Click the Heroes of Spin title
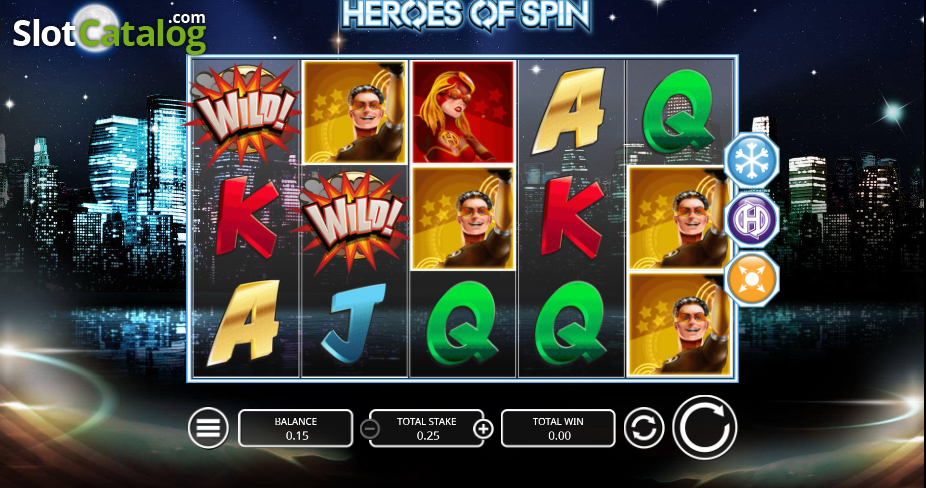This screenshot has width=926, height=488. coord(465,15)
